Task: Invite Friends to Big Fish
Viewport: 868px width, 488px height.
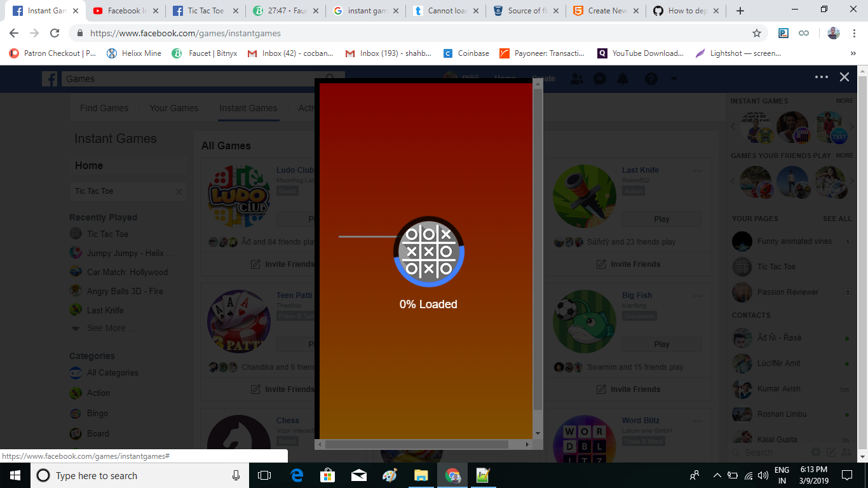Action: click(628, 390)
